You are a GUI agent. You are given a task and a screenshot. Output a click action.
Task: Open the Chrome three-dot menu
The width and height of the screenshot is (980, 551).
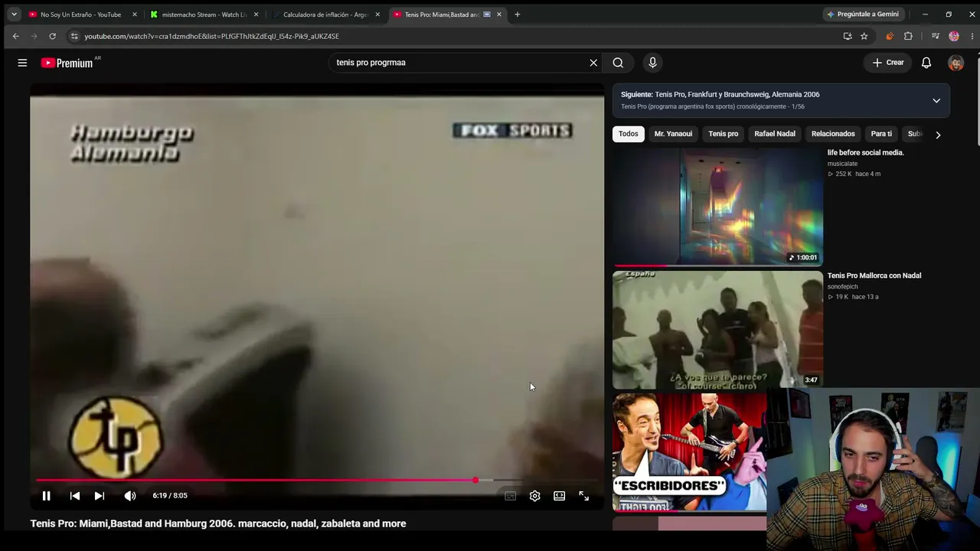(x=972, y=36)
